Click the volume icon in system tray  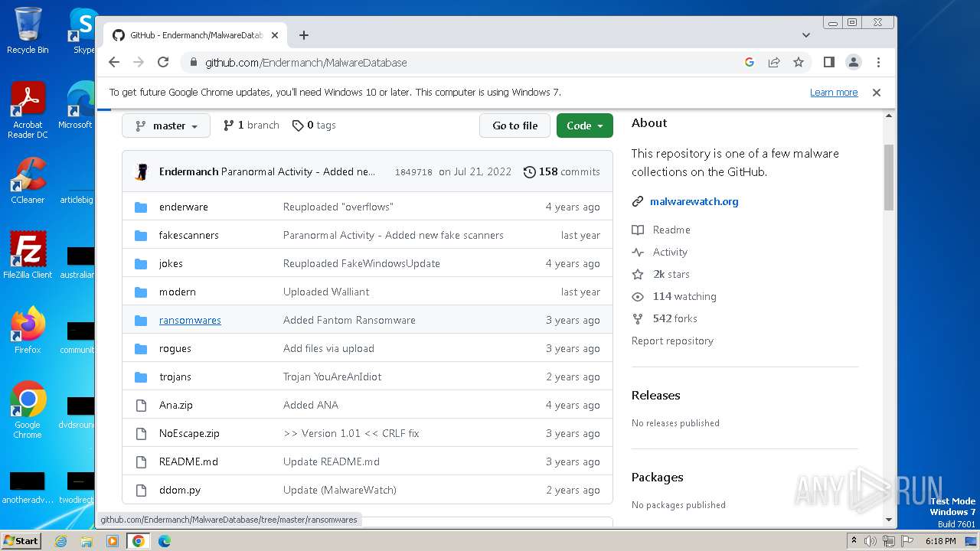[871, 541]
